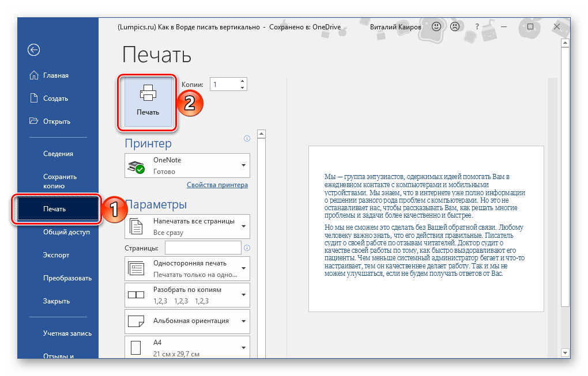
Task: Select Экспорт in the left menu
Action: coord(56,255)
